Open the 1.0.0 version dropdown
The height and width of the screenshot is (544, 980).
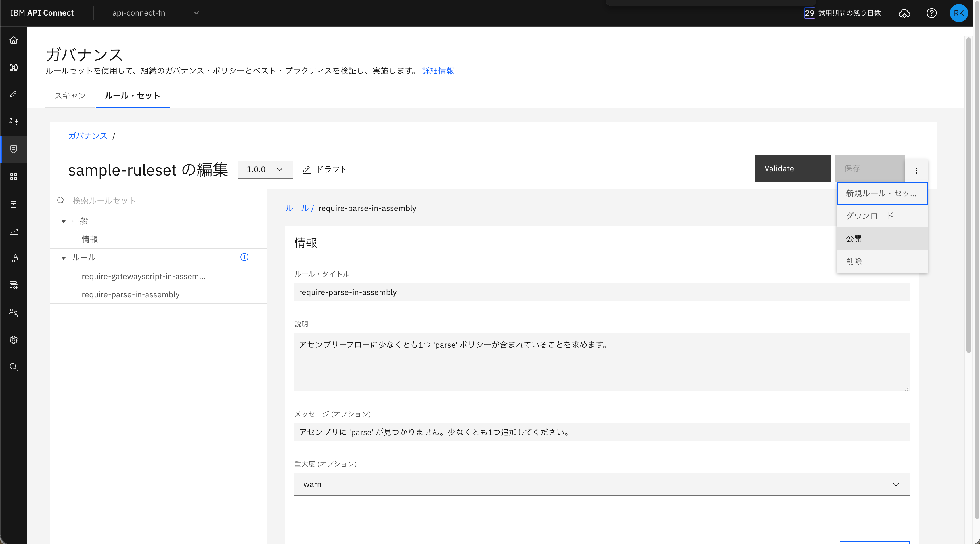[265, 170]
